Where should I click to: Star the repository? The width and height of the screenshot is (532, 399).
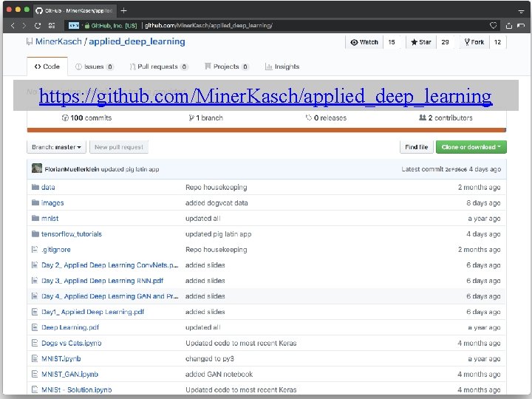(x=421, y=42)
